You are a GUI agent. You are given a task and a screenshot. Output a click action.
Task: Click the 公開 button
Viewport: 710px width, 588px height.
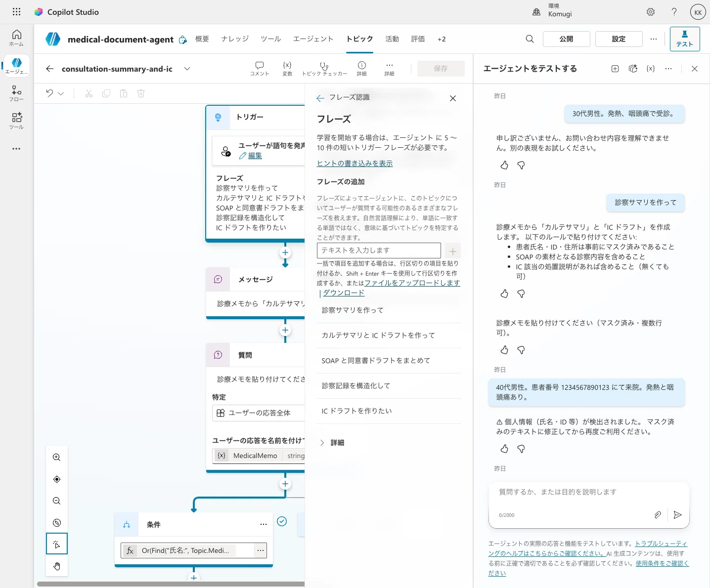pyautogui.click(x=567, y=39)
